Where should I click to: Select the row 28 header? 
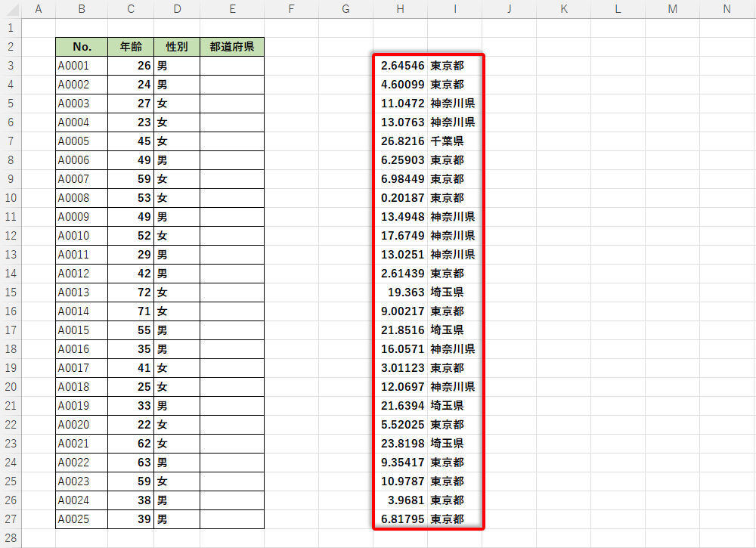pyautogui.click(x=11, y=538)
